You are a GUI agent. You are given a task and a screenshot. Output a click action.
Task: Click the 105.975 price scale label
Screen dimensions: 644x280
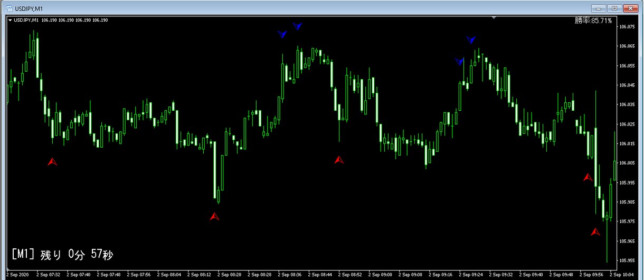628,221
